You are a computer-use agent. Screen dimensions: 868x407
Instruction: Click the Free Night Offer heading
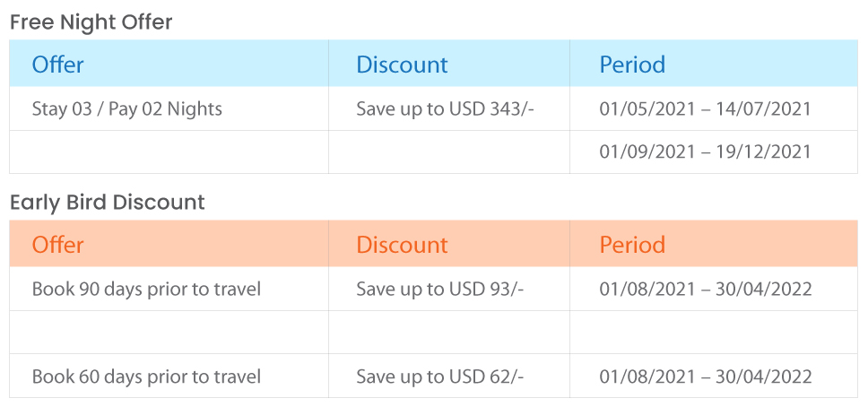pyautogui.click(x=91, y=22)
